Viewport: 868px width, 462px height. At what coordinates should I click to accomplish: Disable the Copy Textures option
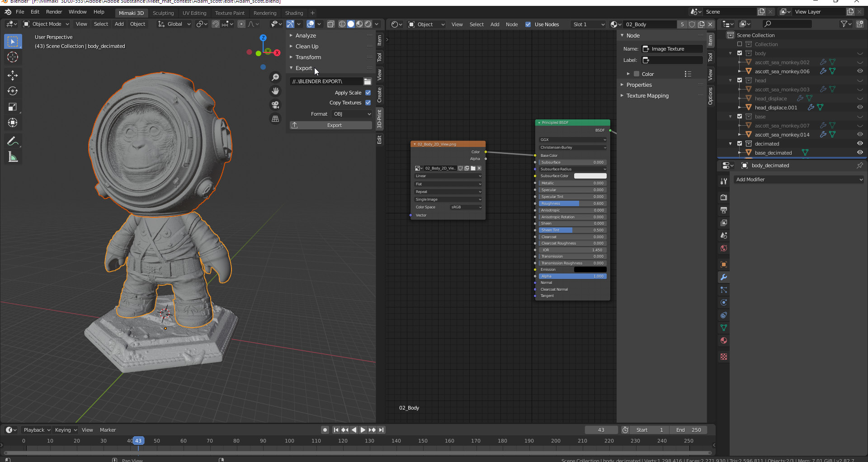pyautogui.click(x=368, y=103)
